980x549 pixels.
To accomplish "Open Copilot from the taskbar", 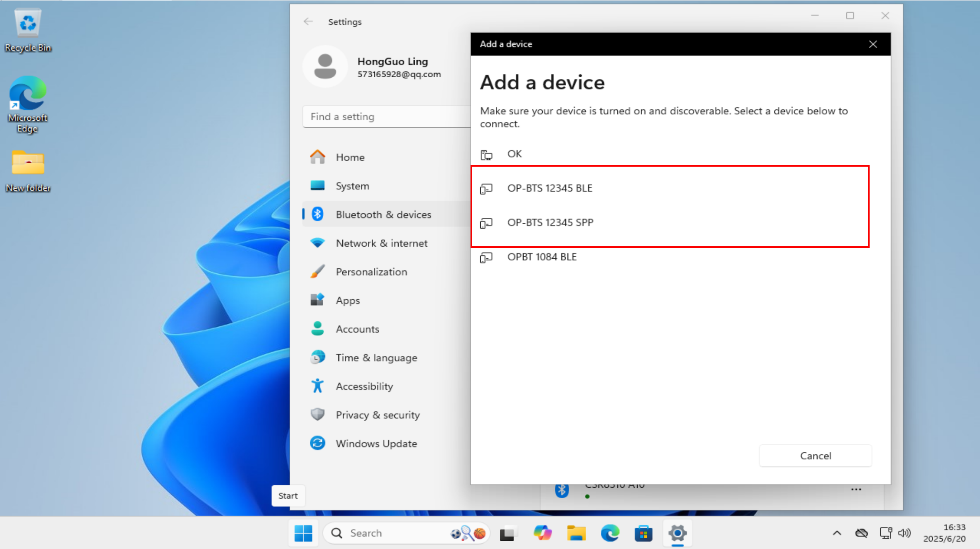I will click(542, 533).
